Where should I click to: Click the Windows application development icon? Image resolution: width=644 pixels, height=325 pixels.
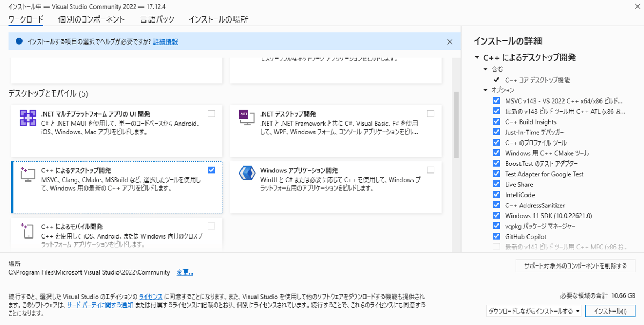point(246,174)
